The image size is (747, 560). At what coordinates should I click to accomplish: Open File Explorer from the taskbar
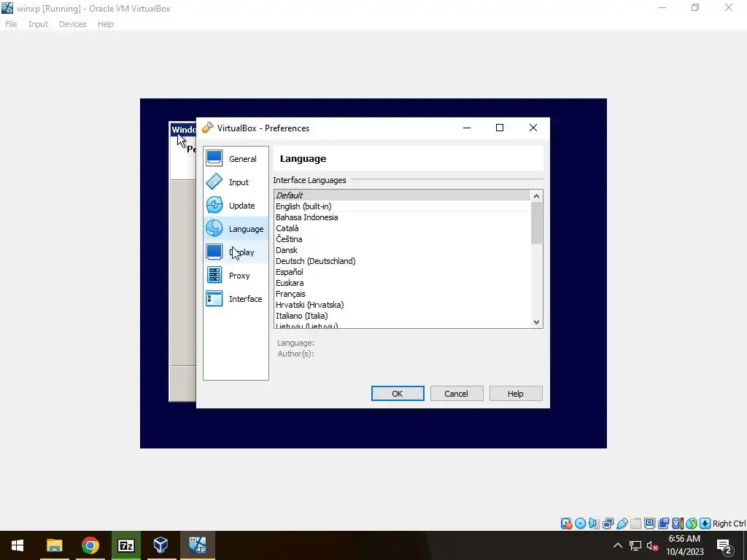tap(54, 545)
